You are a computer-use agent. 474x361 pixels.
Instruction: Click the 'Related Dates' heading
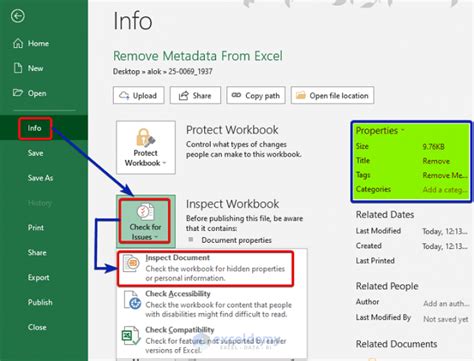pos(385,215)
